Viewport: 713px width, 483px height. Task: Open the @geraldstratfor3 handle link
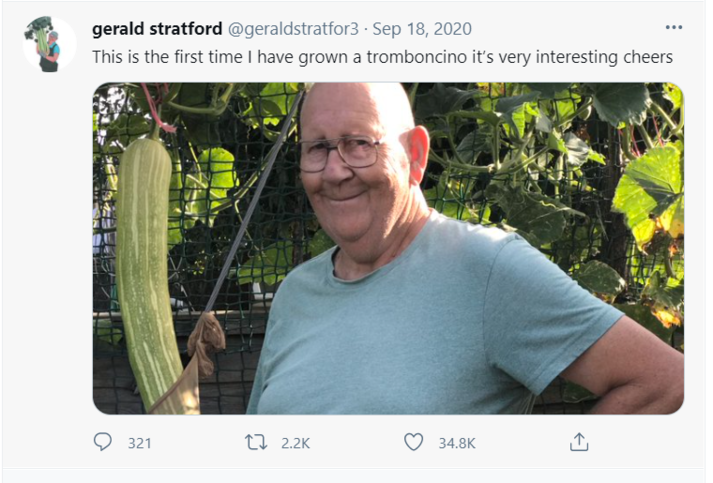pos(292,29)
